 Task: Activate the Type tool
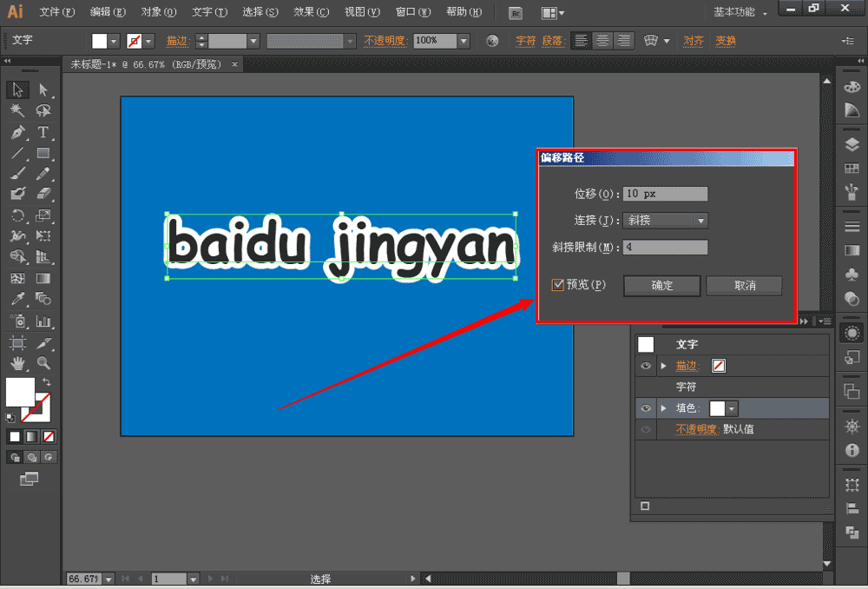click(x=43, y=132)
